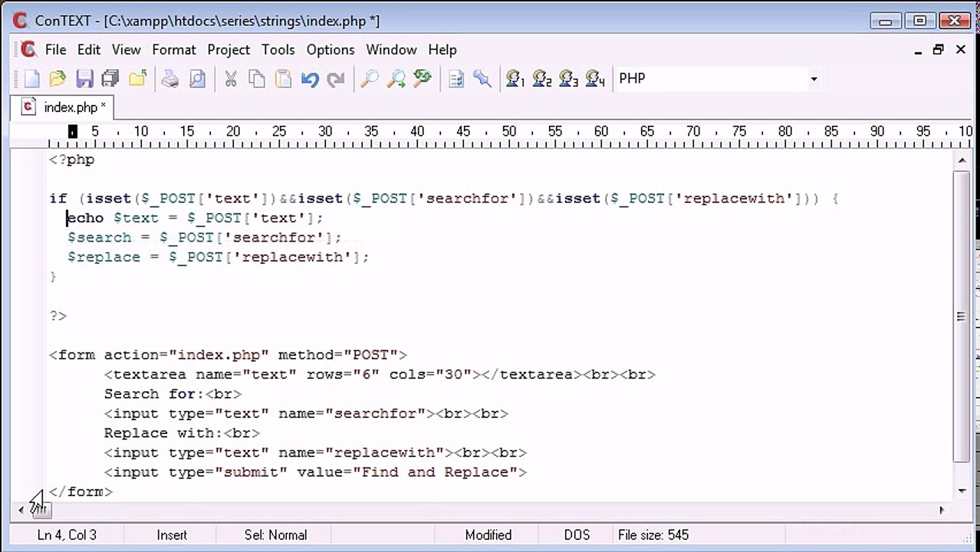
Task: Click the ConTEXT icon in the menu bar
Action: (28, 50)
